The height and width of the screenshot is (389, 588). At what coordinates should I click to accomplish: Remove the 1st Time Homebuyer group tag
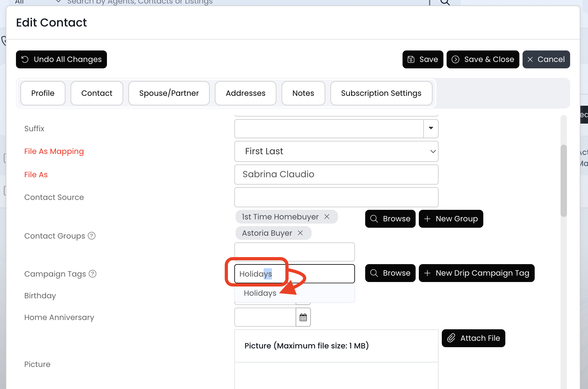[327, 217]
